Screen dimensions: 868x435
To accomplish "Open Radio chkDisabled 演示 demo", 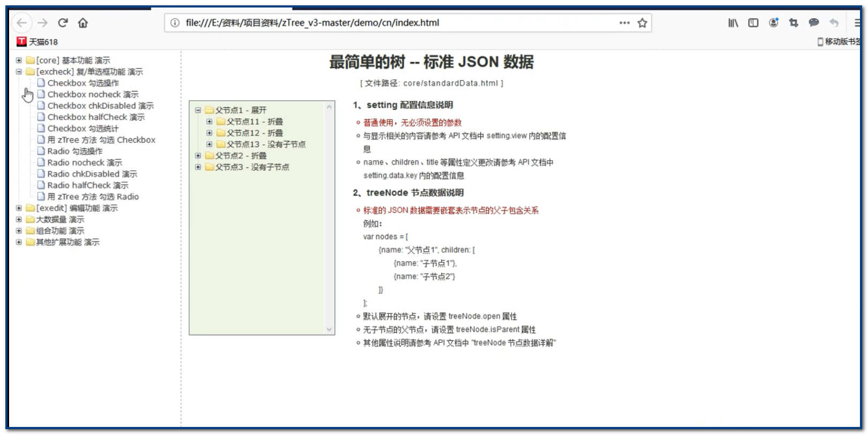I will [92, 174].
